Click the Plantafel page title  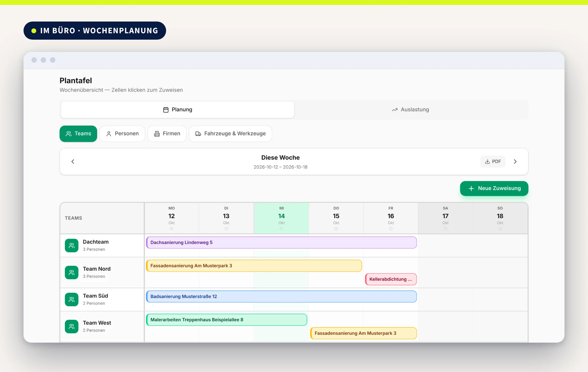click(x=76, y=81)
